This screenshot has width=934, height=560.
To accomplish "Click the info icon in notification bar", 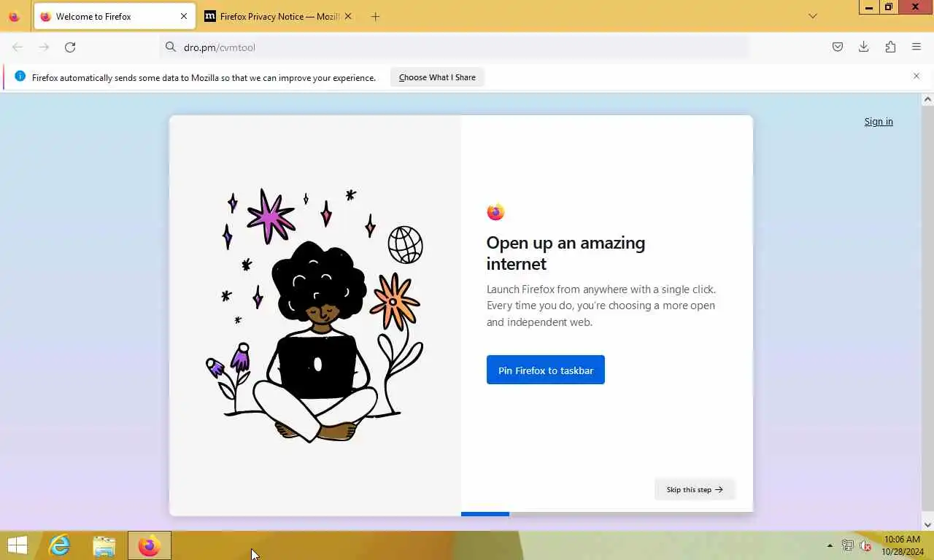I will click(20, 77).
